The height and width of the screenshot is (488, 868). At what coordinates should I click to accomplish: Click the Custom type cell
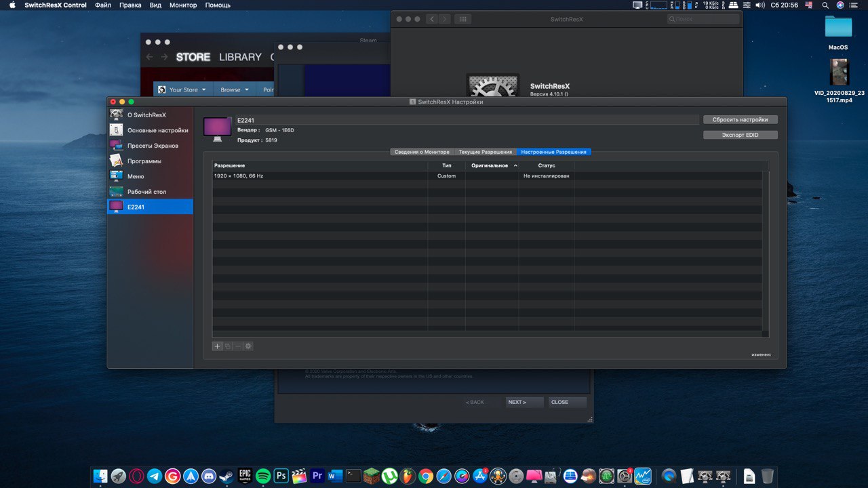pos(446,176)
